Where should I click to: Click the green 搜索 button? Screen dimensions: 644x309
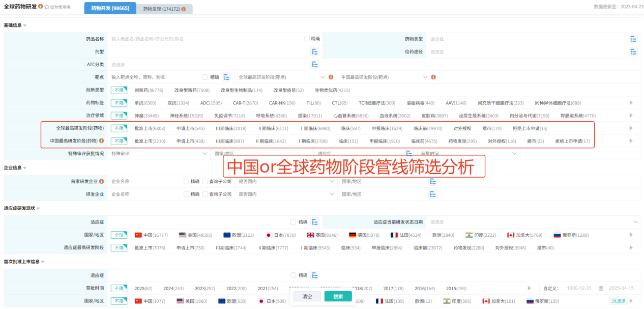click(x=338, y=296)
